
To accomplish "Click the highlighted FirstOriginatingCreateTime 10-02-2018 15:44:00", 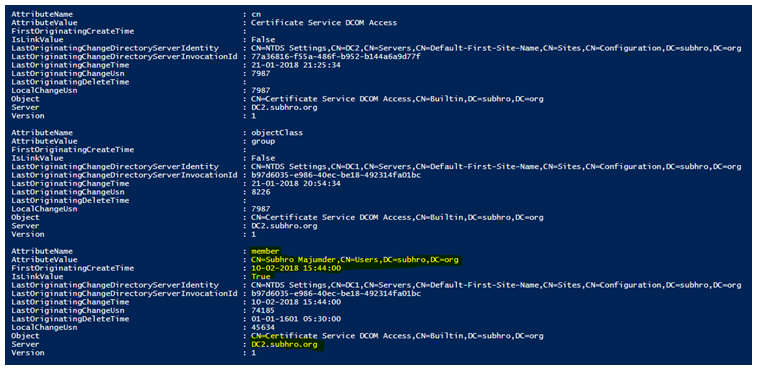I will (295, 268).
